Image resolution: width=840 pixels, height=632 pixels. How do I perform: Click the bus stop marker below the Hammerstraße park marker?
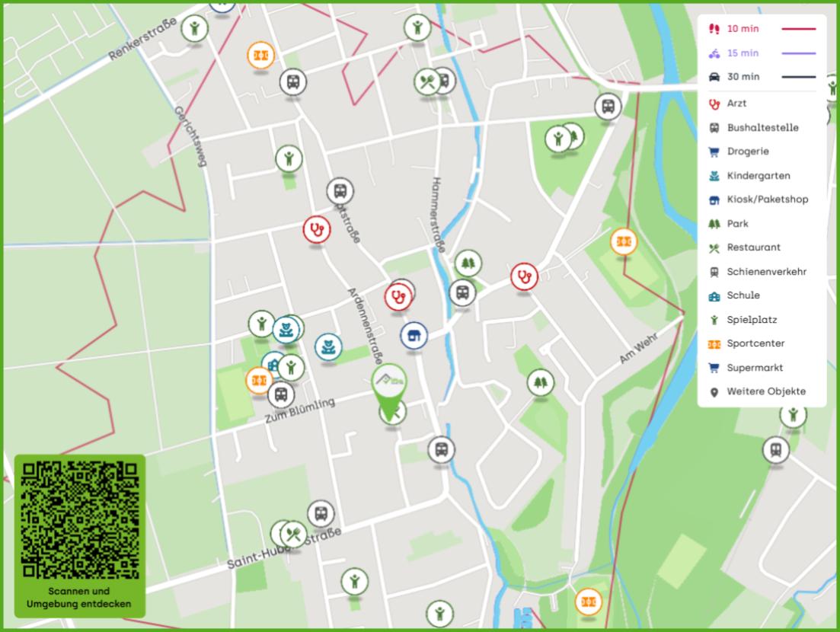(462, 293)
